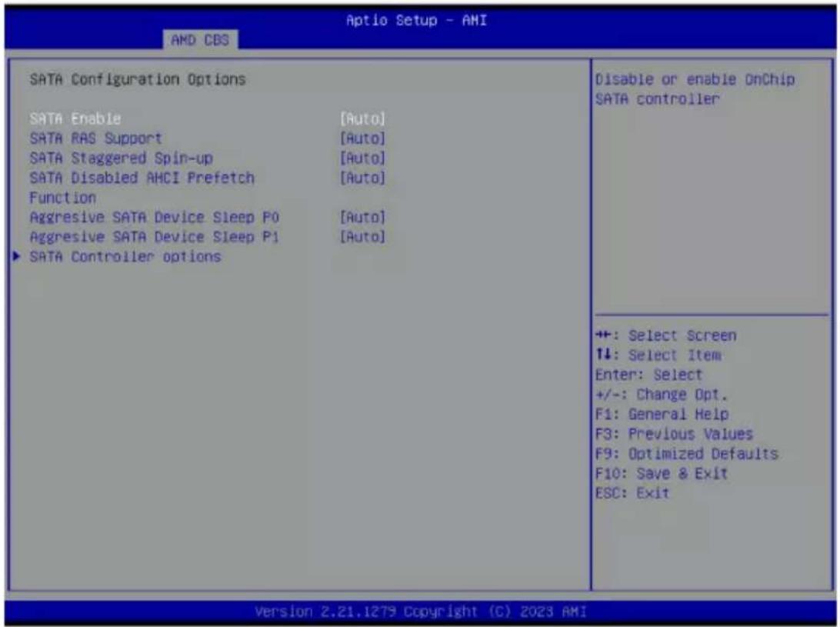
Task: Click the F10: Save & Exit hint
Action: point(662,473)
